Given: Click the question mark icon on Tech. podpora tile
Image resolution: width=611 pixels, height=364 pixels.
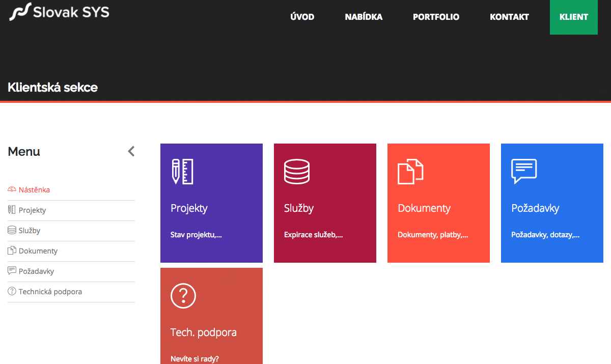Looking at the screenshot, I should [183, 296].
